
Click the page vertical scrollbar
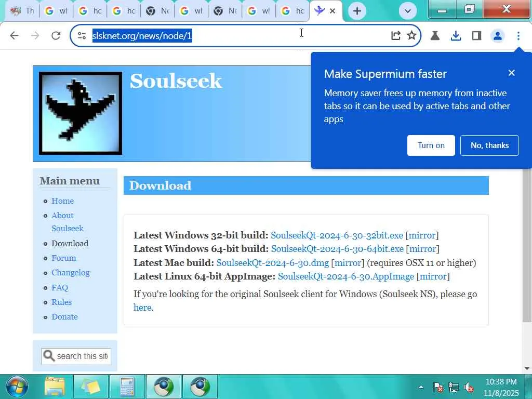coord(527,244)
